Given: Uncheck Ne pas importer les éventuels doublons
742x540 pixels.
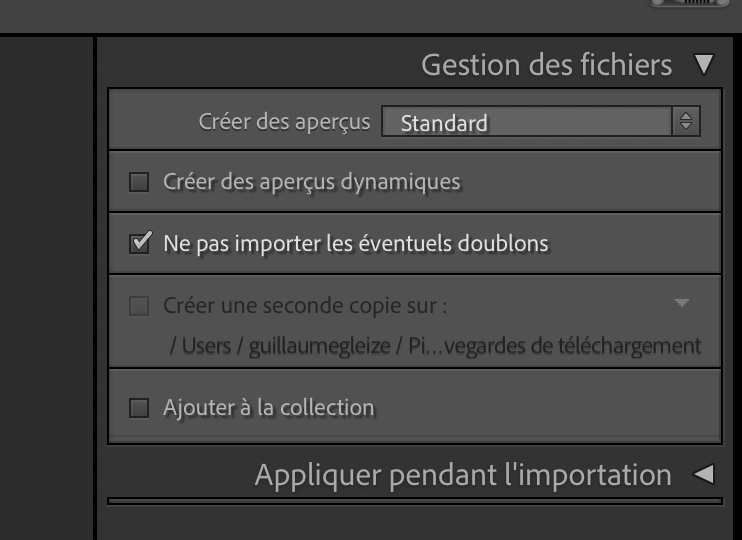Looking at the screenshot, I should point(140,243).
